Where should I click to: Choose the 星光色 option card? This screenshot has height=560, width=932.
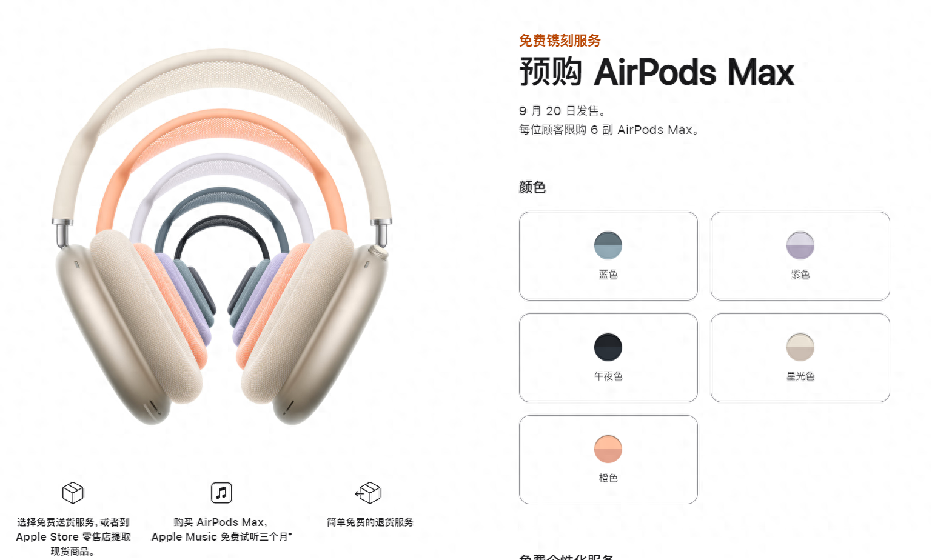coord(800,358)
